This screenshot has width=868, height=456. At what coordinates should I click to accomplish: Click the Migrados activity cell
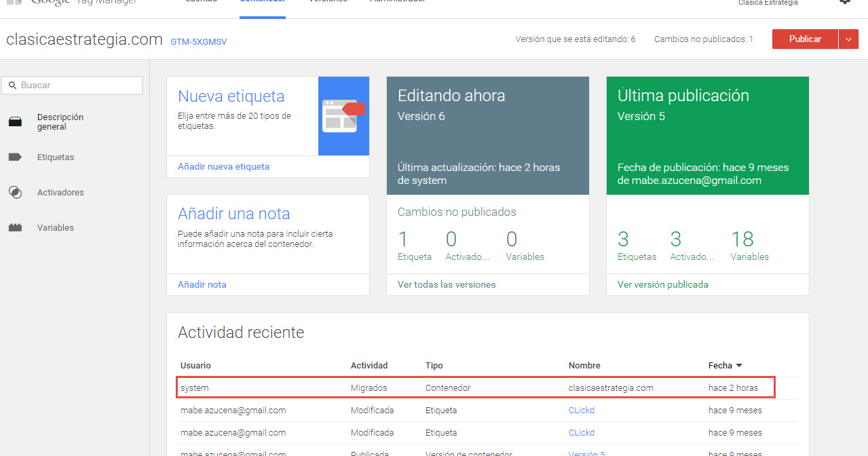[369, 388]
